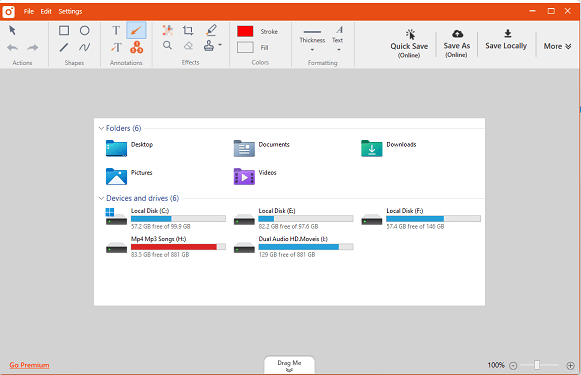581x375 pixels.
Task: Click Save As (Online)
Action: [x=456, y=44]
